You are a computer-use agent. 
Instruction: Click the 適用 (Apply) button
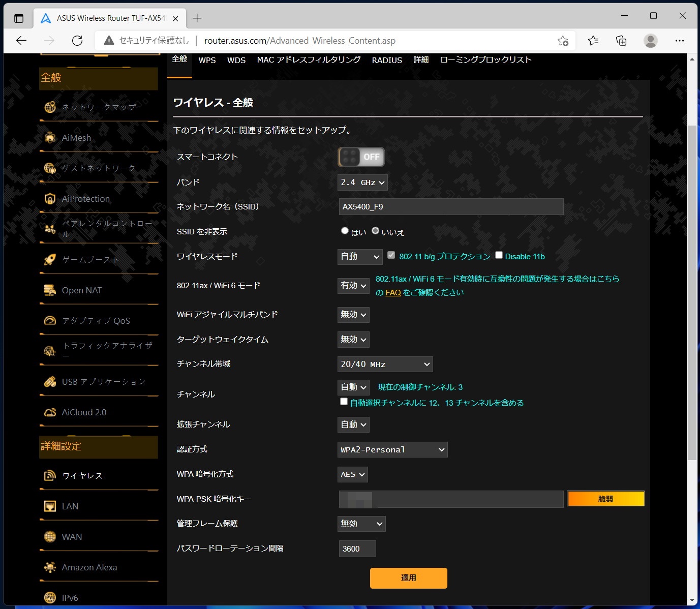(x=409, y=578)
